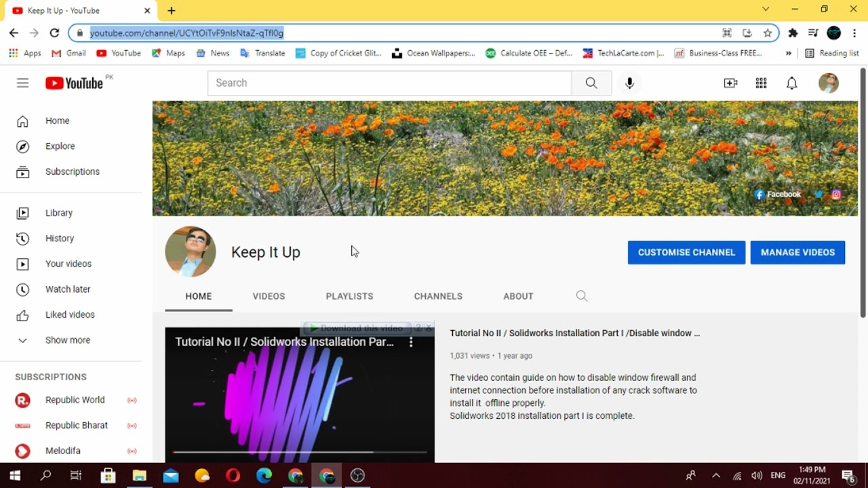Image resolution: width=868 pixels, height=488 pixels.
Task: Click the channel search magnifier icon
Action: click(582, 296)
